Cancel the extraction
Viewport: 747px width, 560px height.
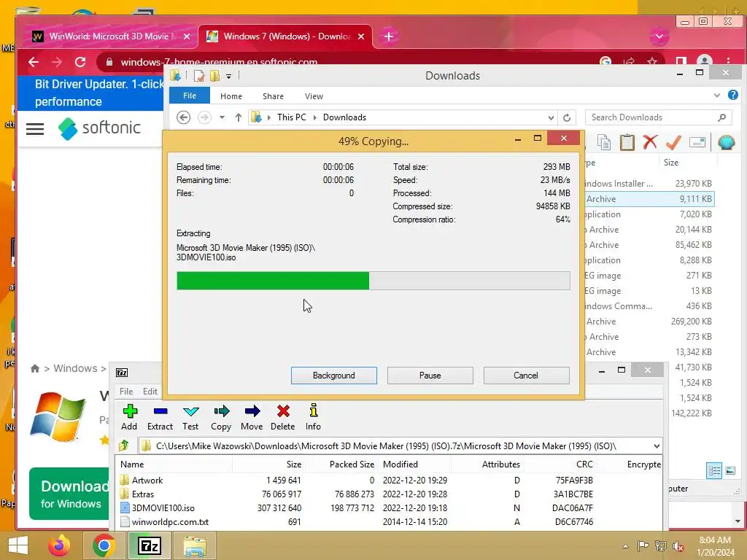tap(526, 376)
